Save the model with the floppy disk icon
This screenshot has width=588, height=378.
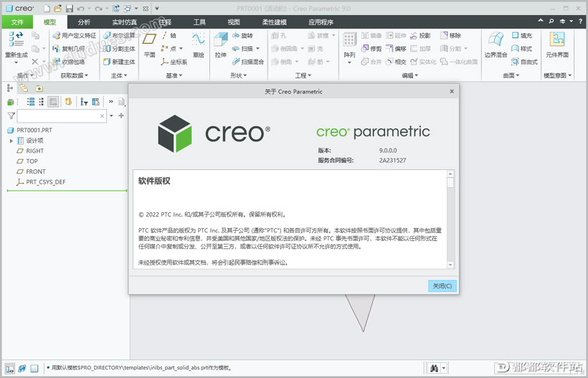[x=70, y=9]
